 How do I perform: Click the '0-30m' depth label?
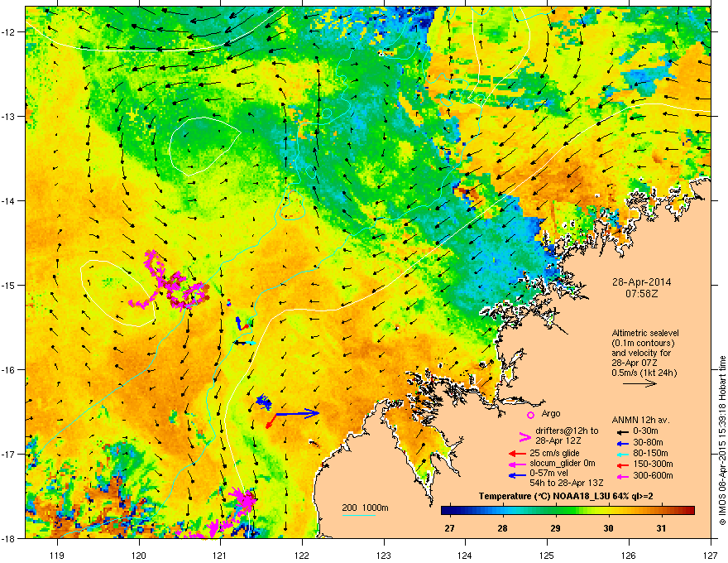pyautogui.click(x=645, y=431)
